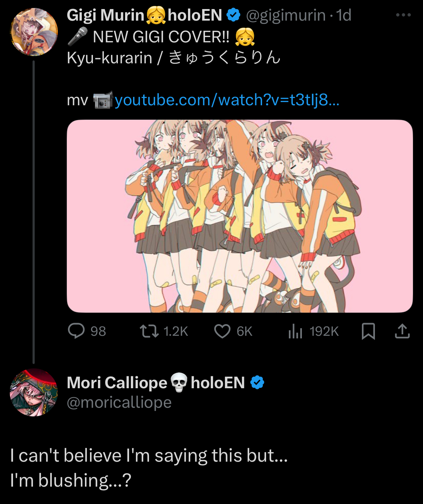423x504 pixels.
Task: Open Mori Calliope's profile avatar
Action: coord(34,393)
